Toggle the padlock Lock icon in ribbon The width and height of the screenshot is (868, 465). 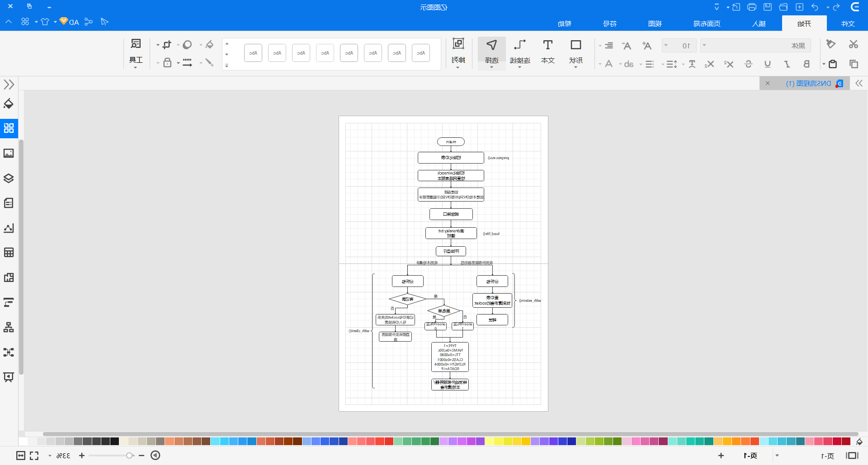click(x=167, y=62)
